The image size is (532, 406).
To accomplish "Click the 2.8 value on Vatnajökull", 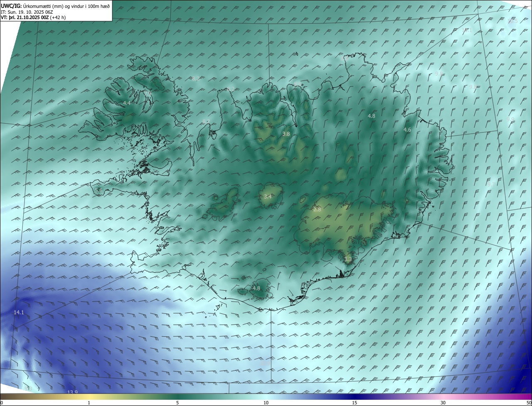I will (317, 210).
